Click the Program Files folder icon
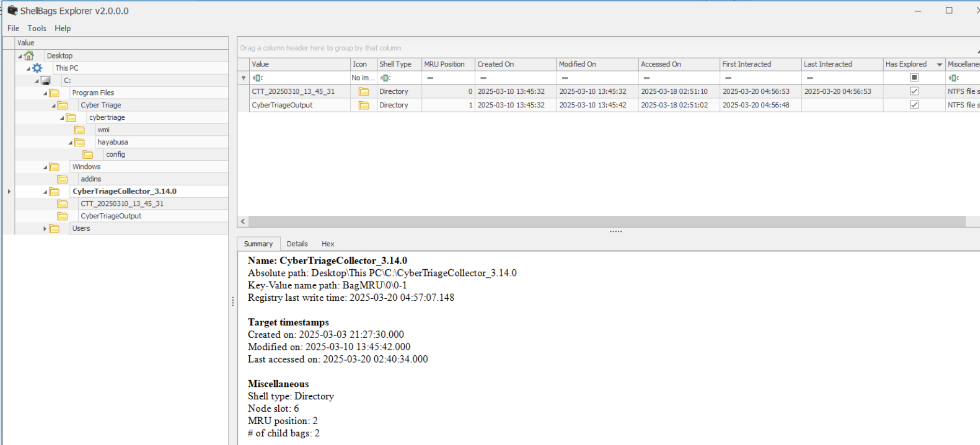980x445 pixels. pyautogui.click(x=54, y=93)
